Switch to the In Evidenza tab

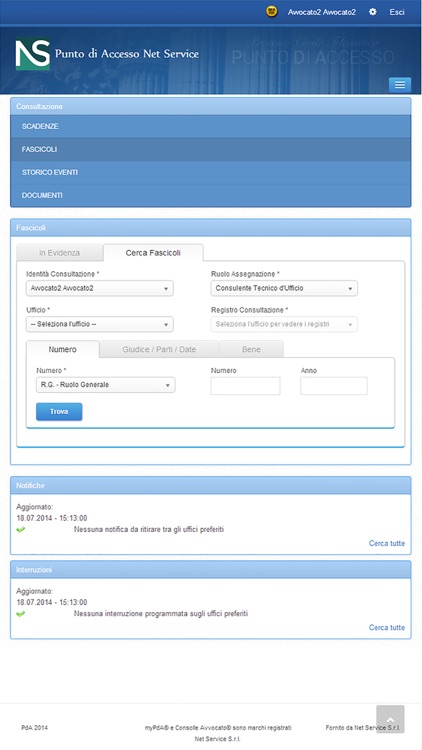pos(59,253)
